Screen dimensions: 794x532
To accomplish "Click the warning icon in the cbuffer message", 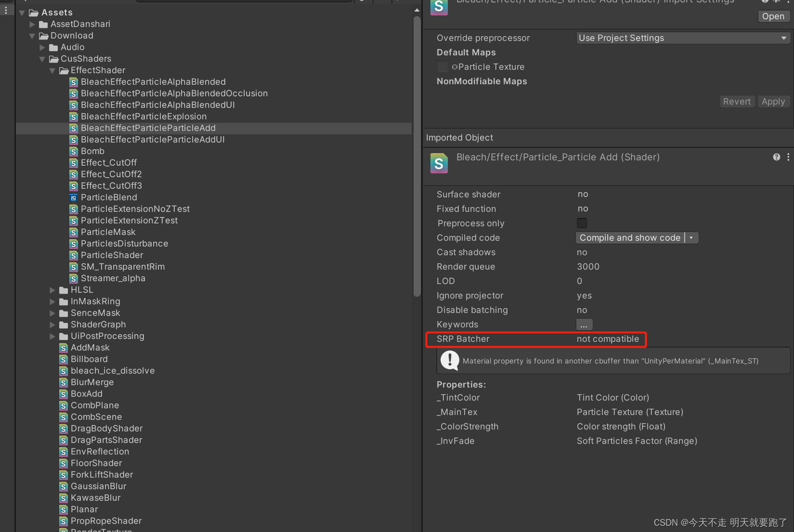I will point(449,360).
